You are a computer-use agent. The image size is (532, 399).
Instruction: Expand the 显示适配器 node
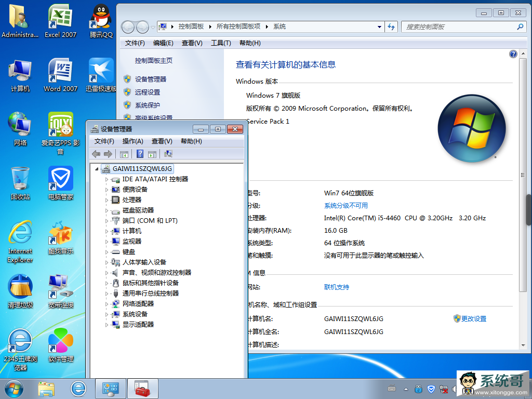coord(107,325)
